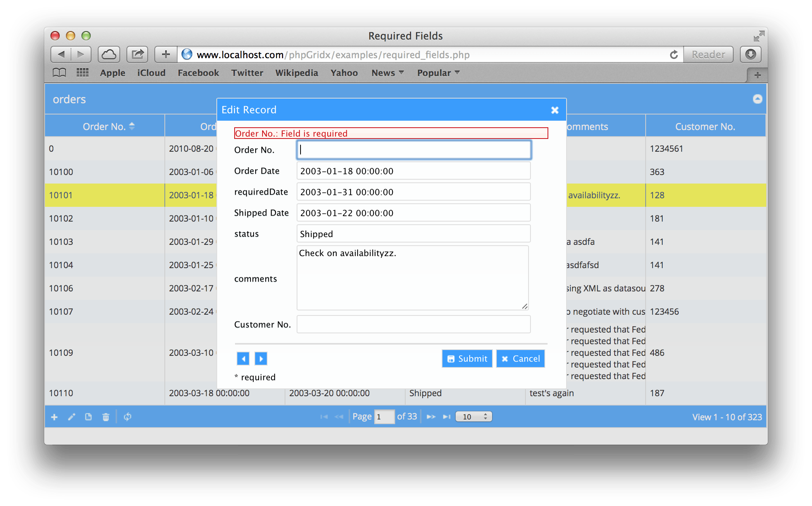Open the Reading List book icon

pyautogui.click(x=59, y=73)
